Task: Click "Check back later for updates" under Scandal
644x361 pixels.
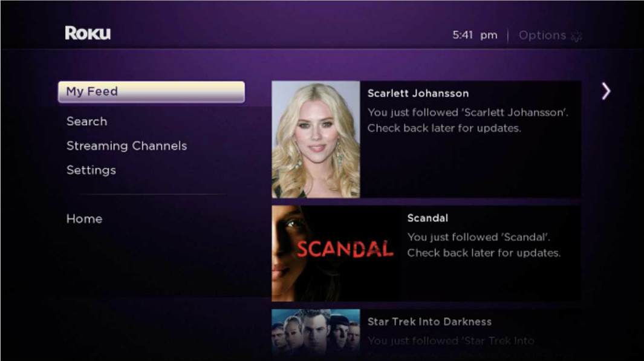Action: pyautogui.click(x=483, y=253)
